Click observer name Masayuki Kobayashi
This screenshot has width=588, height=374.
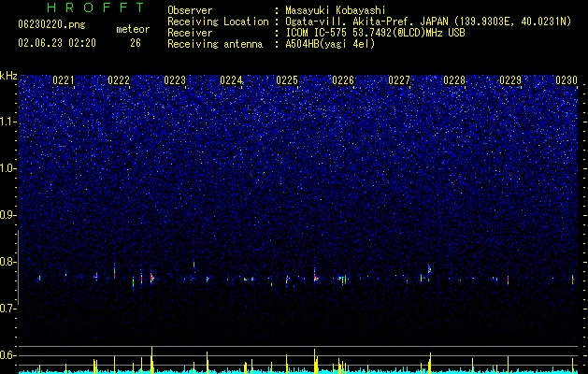[x=336, y=10]
